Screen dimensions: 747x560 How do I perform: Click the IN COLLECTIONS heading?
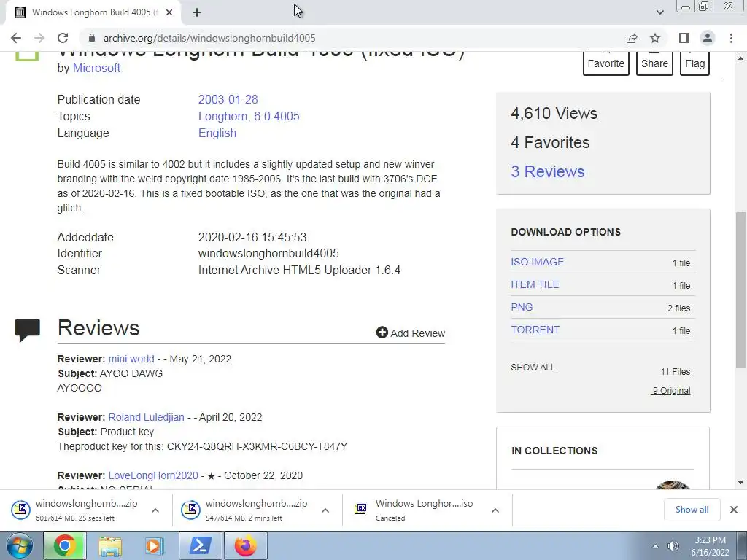(x=554, y=451)
